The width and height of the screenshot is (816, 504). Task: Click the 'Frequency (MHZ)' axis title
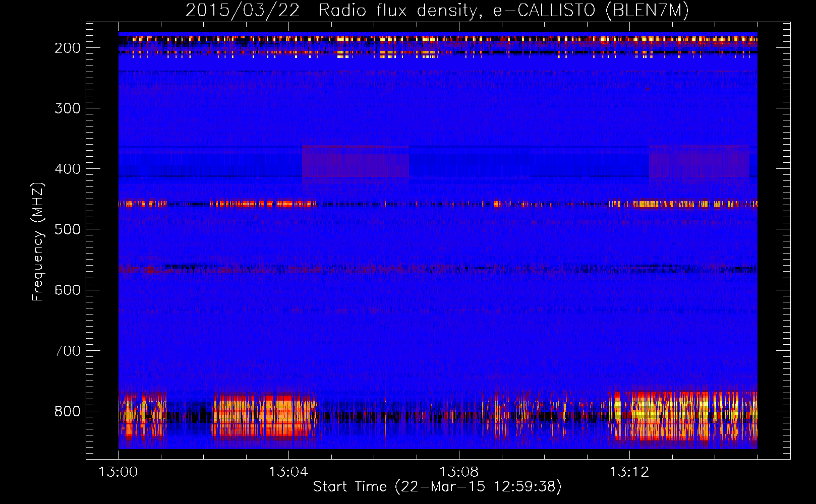[38, 241]
